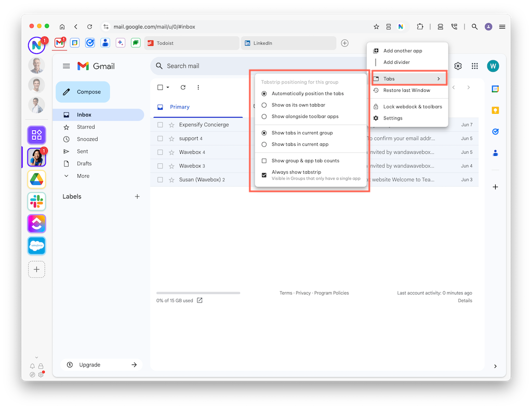Click the Search mail field

click(x=258, y=66)
